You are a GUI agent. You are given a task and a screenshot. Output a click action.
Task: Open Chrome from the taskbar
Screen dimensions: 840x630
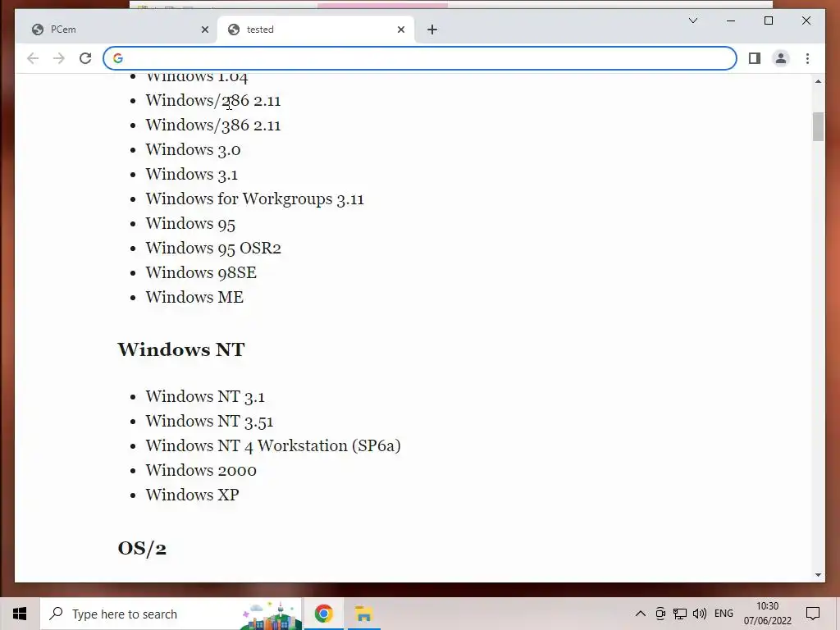pyautogui.click(x=323, y=614)
